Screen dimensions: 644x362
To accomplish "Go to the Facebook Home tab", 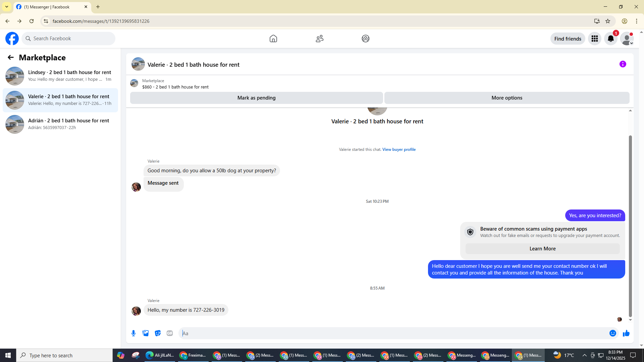I will (x=273, y=39).
